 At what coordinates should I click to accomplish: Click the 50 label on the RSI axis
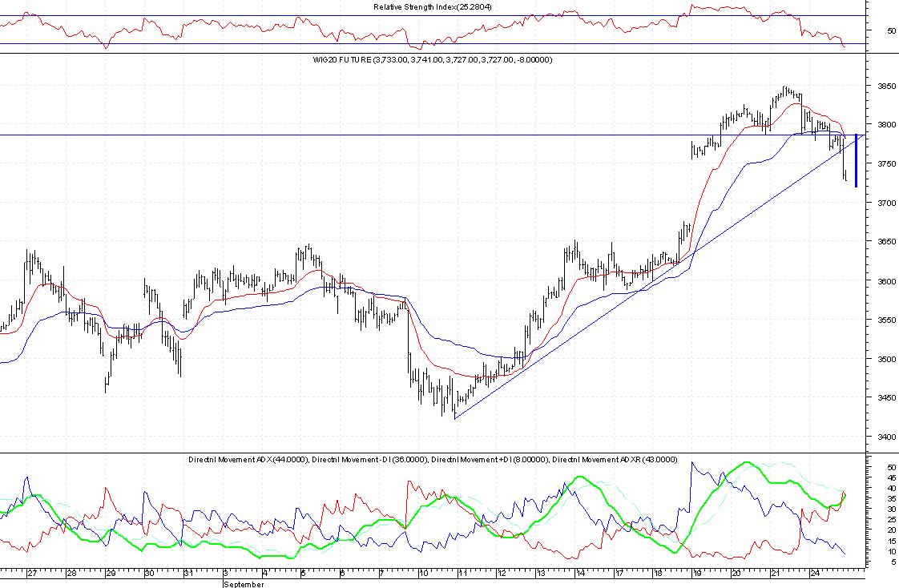coord(892,31)
